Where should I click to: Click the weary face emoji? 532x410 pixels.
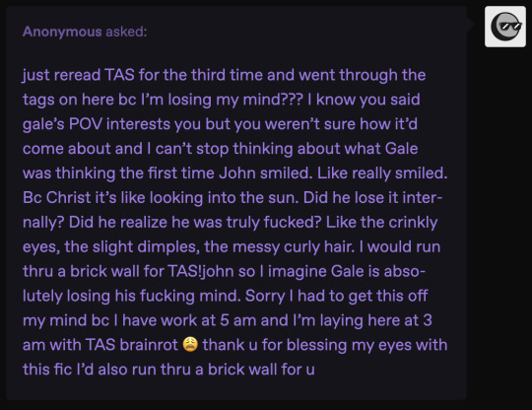(190, 345)
